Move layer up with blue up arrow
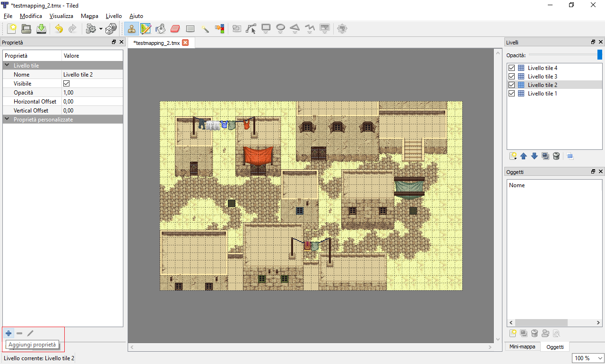This screenshot has width=605, height=364. point(524,156)
